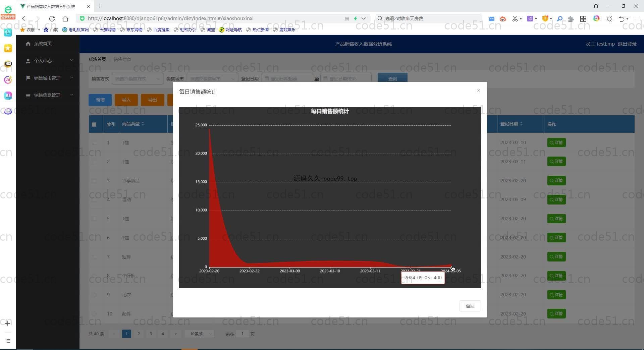The width and height of the screenshot is (644, 350).
Task: Click the 新增 button
Action: click(x=100, y=100)
